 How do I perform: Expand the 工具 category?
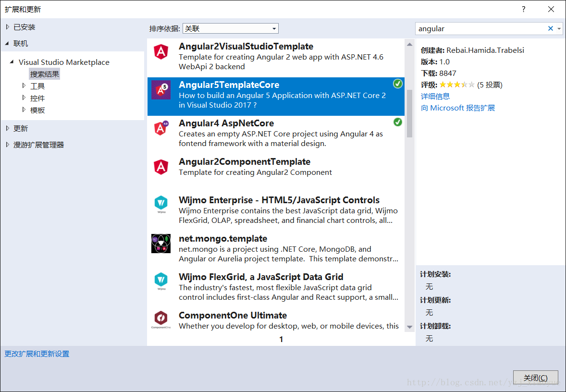(x=24, y=86)
